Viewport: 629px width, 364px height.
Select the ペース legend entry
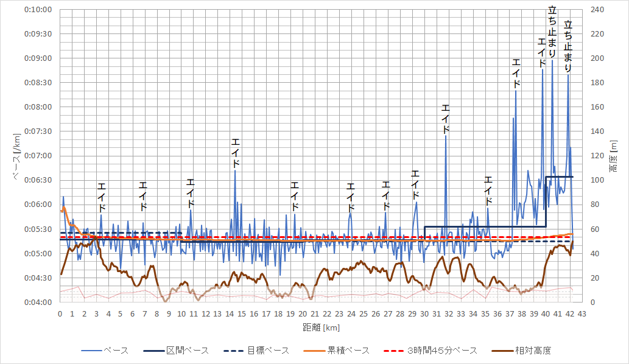tap(105, 351)
